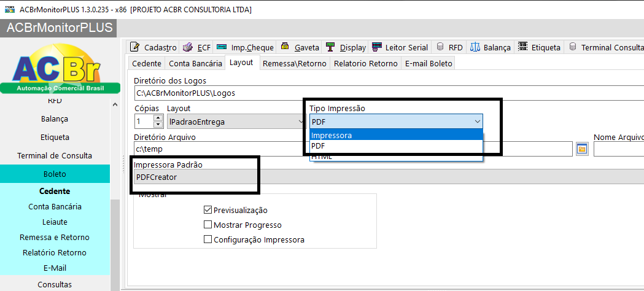Open the Display tab
644x291 pixels.
pyautogui.click(x=345, y=47)
